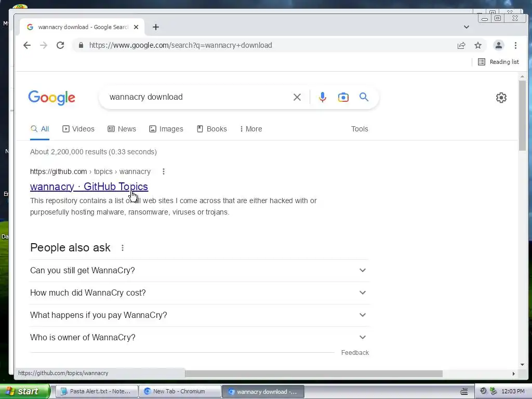Click the address bar URL

click(180, 45)
